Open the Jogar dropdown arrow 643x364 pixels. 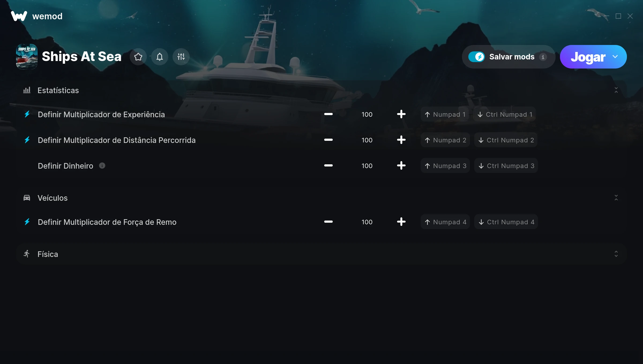tap(615, 57)
